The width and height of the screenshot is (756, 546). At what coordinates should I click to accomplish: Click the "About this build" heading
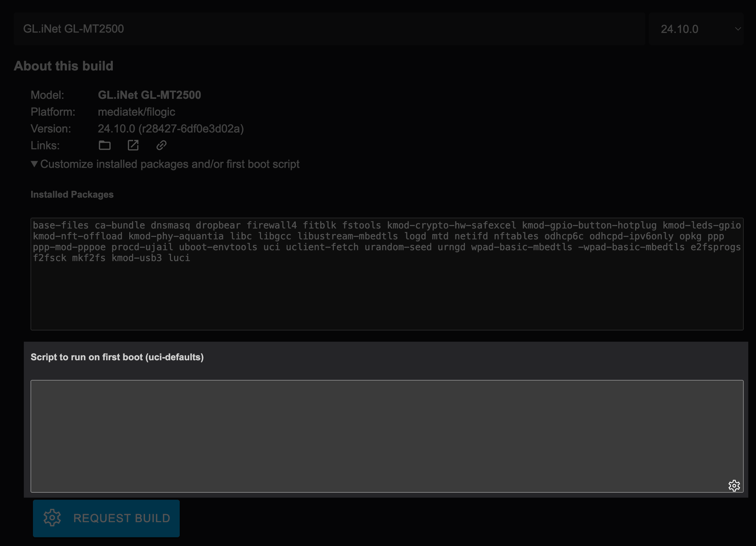(64, 66)
